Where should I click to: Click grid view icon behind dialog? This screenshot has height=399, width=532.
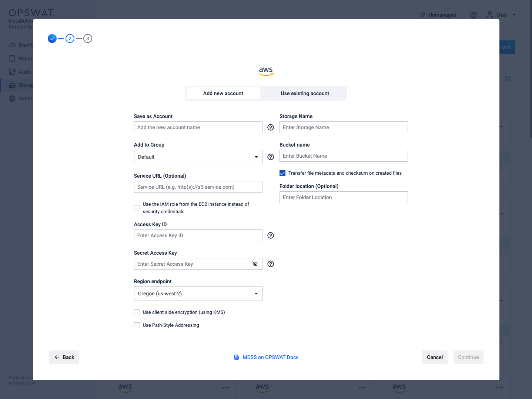tap(508, 78)
